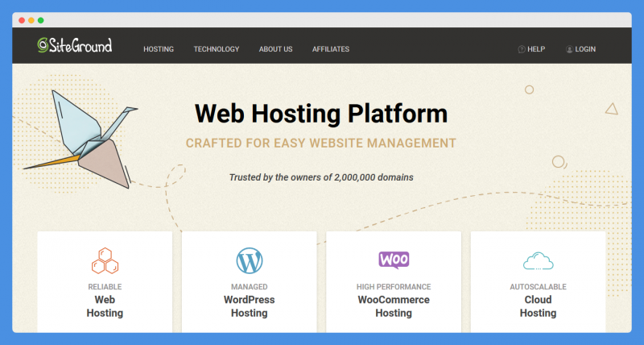The width and height of the screenshot is (644, 345).
Task: Open the TECHNOLOGY menu
Action: [x=217, y=49]
